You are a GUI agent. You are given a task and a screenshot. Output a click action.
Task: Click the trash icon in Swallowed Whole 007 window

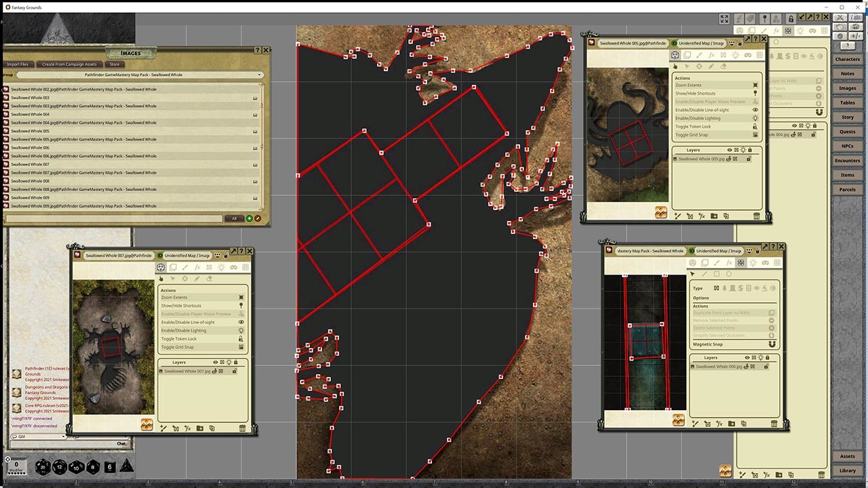coord(243,428)
